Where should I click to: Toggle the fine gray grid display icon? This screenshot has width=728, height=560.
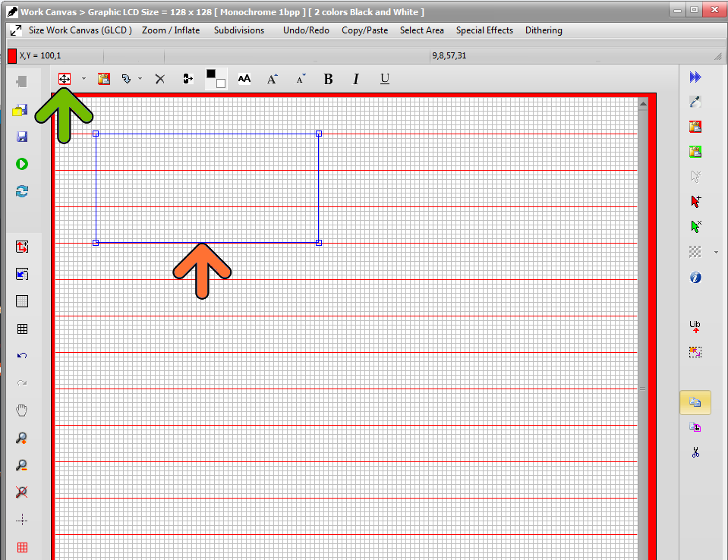[x=22, y=301]
